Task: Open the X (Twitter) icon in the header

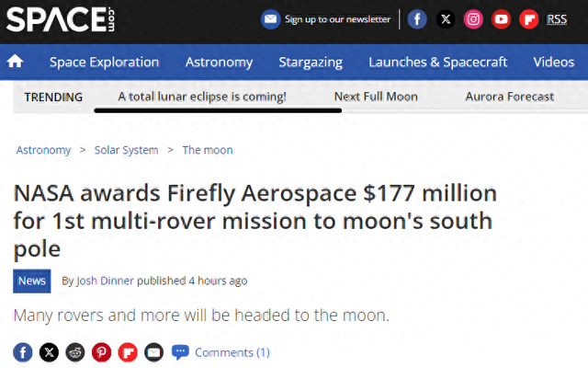Action: 445,19
